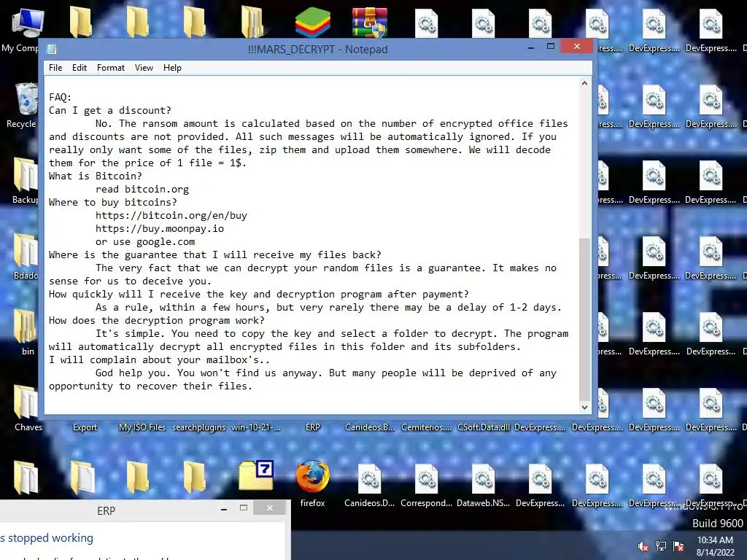Click the Notepad icon in the title bar

[52, 49]
